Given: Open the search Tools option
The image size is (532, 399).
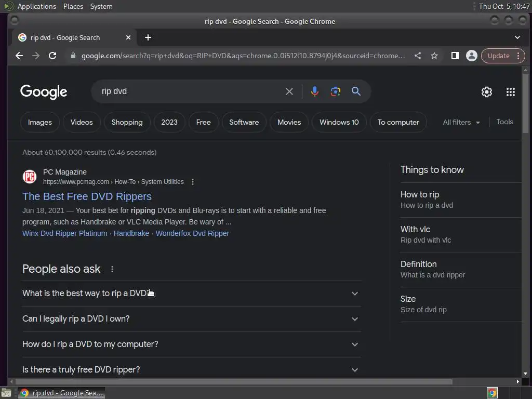Looking at the screenshot, I should (504, 122).
